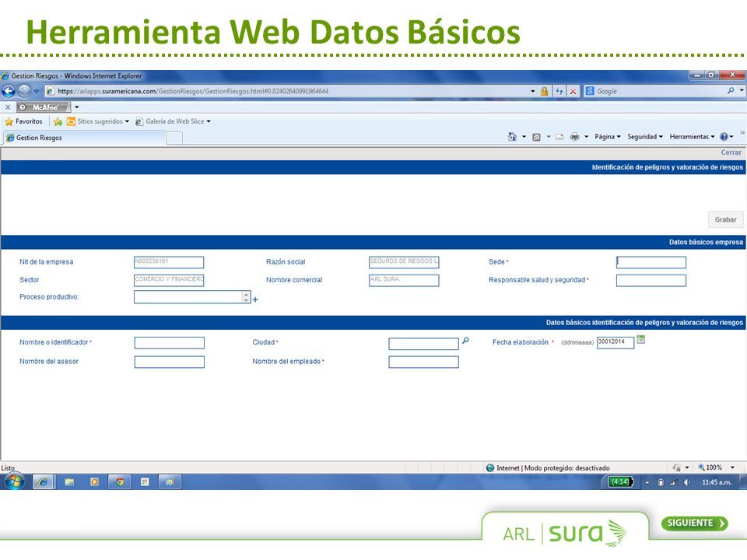The width and height of the screenshot is (747, 560).
Task: Open Favoritos star button
Action: (x=23, y=121)
